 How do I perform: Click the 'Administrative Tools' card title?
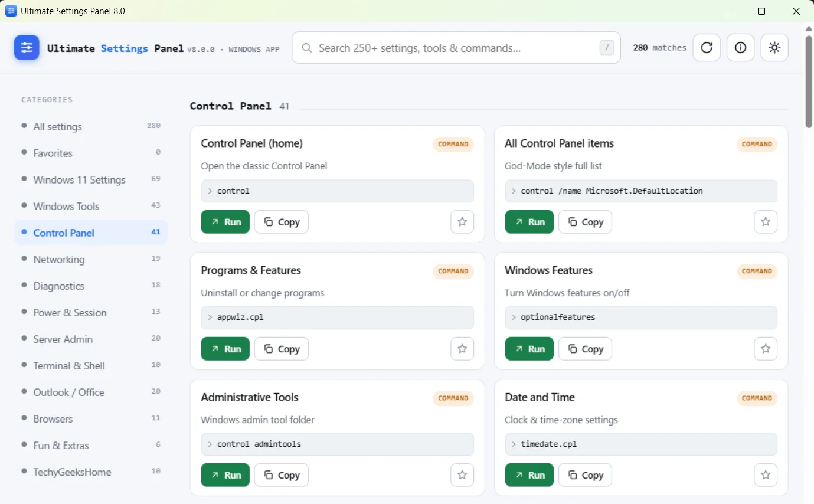(250, 397)
